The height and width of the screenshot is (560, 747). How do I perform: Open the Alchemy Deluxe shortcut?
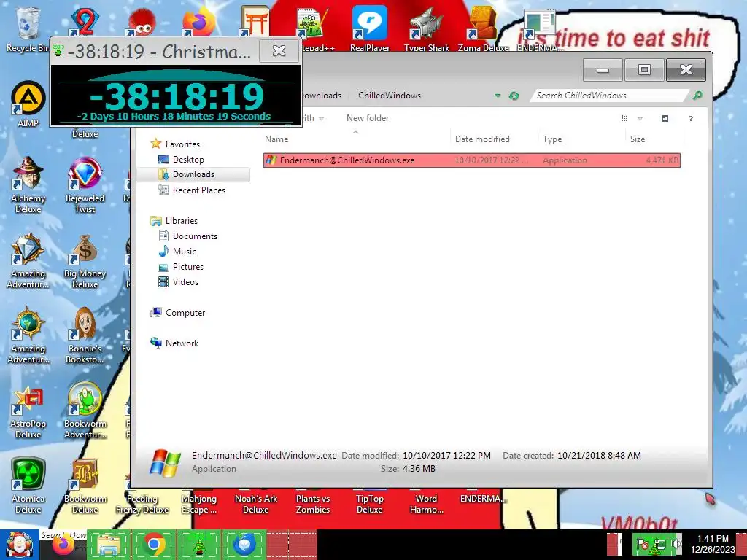tap(28, 184)
